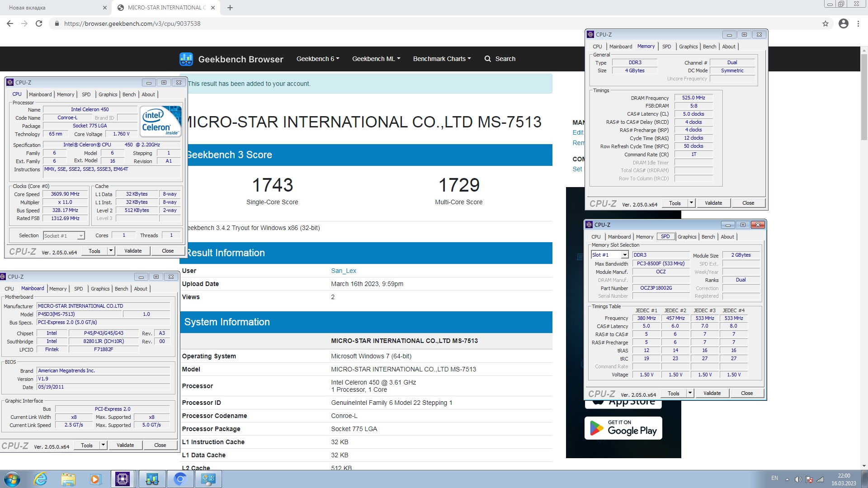This screenshot has height=488, width=868.
Task: Switch to CPU-Z chip icon on taskbar
Action: 123,479
